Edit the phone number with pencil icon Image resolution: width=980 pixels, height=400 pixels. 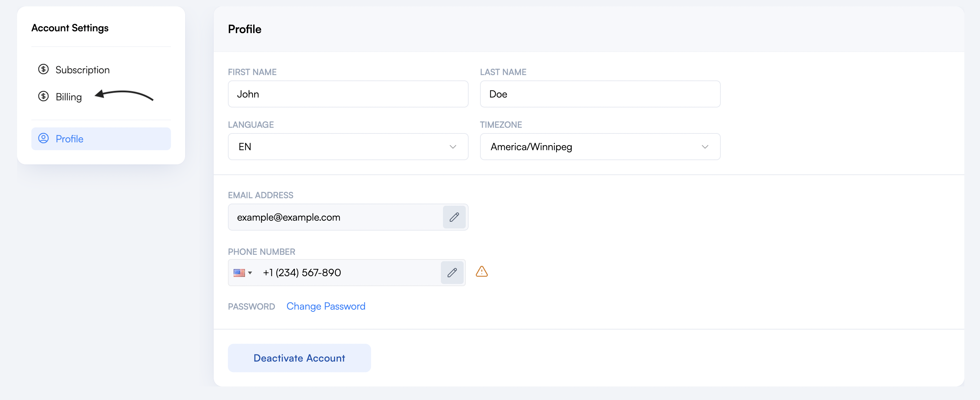[x=452, y=273]
